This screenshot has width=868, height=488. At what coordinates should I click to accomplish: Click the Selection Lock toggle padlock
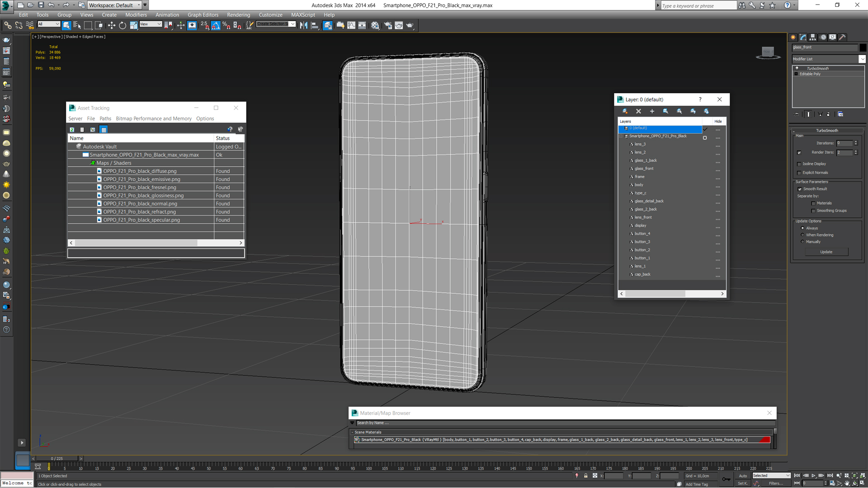586,476
